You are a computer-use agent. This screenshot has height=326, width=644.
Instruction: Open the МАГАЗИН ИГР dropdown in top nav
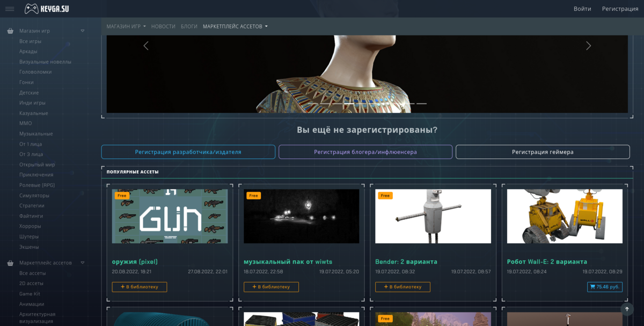126,26
